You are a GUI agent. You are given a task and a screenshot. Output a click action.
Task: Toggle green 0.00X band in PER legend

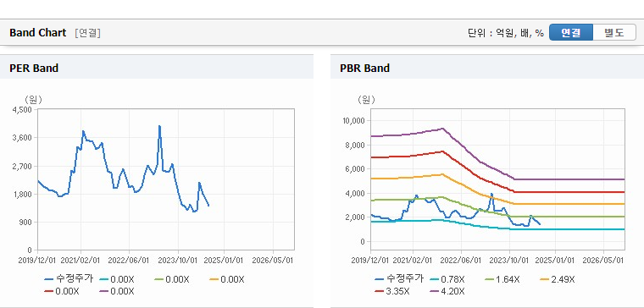(x=172, y=279)
